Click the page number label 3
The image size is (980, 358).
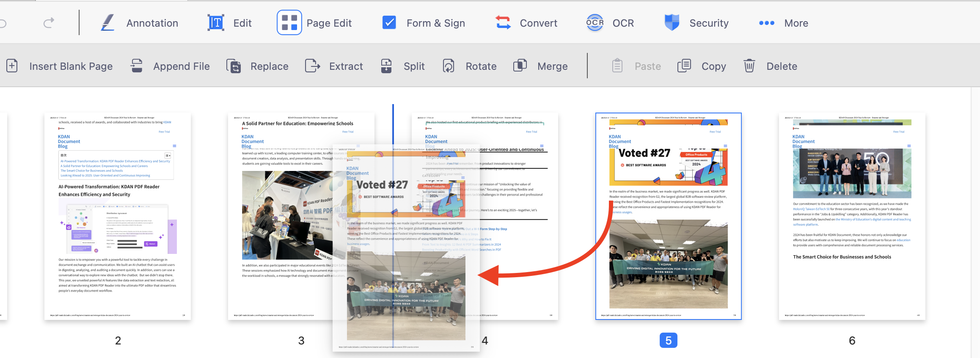[x=301, y=341]
